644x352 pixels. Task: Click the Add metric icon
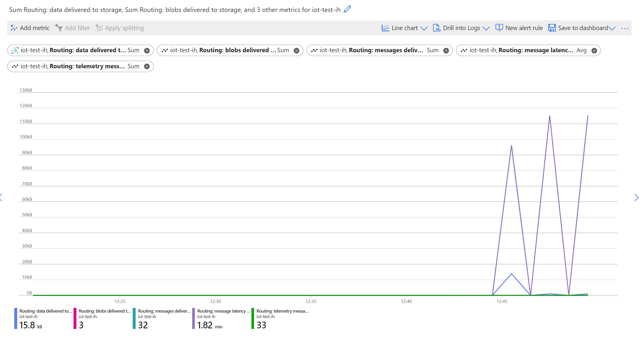click(14, 28)
